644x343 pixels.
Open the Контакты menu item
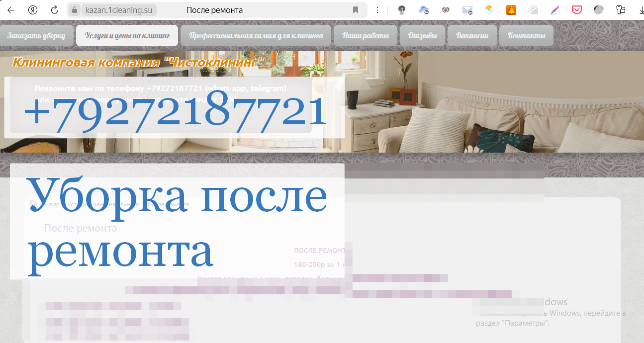click(527, 36)
